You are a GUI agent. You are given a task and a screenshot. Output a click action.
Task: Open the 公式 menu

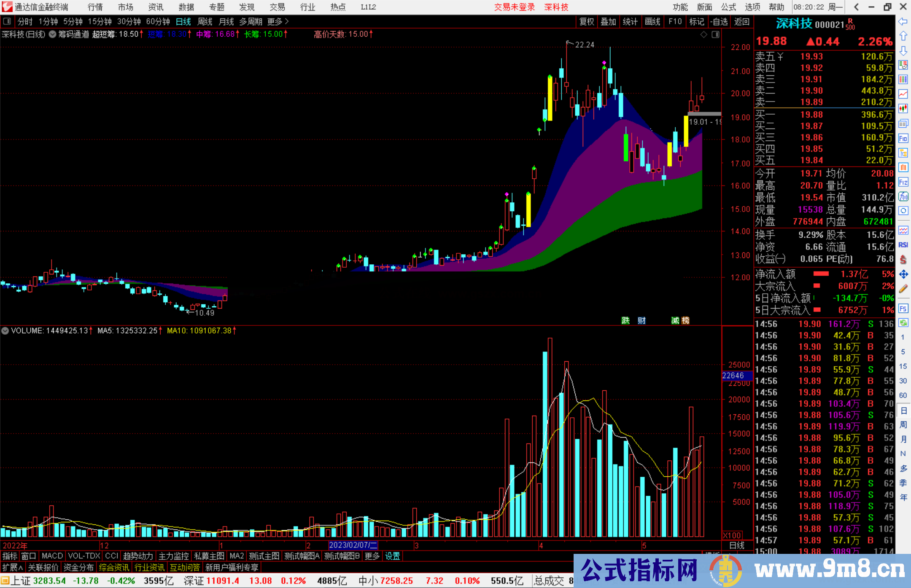729,7
